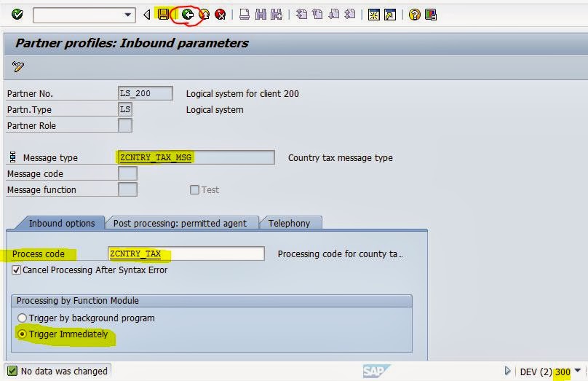Select Trigger Immediately radio button
Image resolution: width=588 pixels, height=381 pixels.
click(22, 334)
